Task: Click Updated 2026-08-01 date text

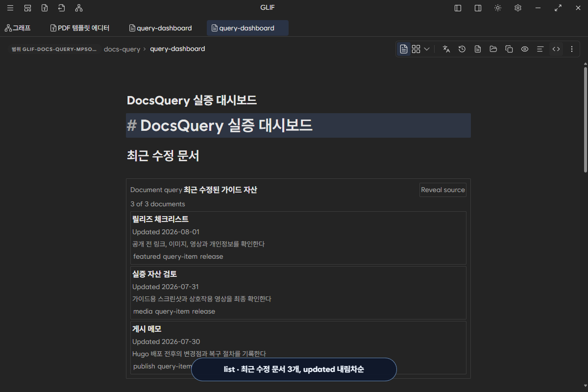Action: 166,232
